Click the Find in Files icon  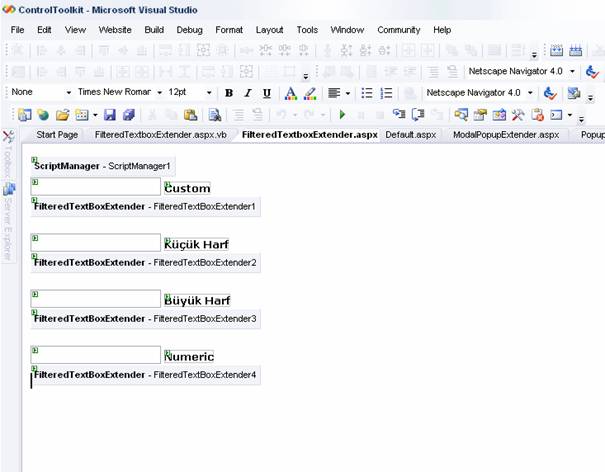[x=215, y=115]
